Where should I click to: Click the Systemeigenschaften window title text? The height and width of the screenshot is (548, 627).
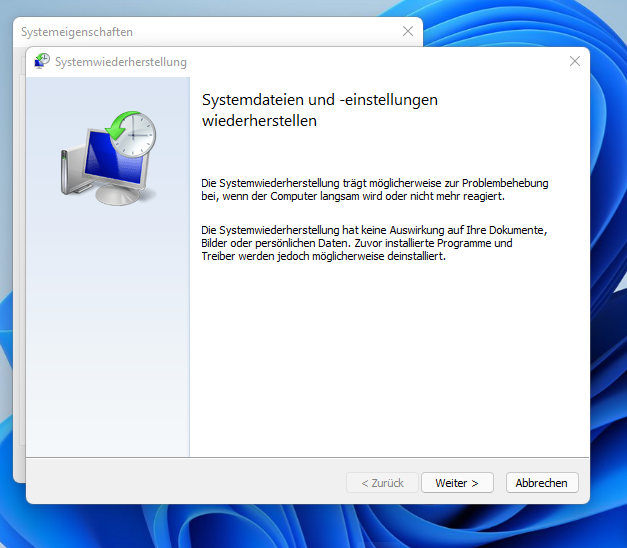click(x=77, y=32)
